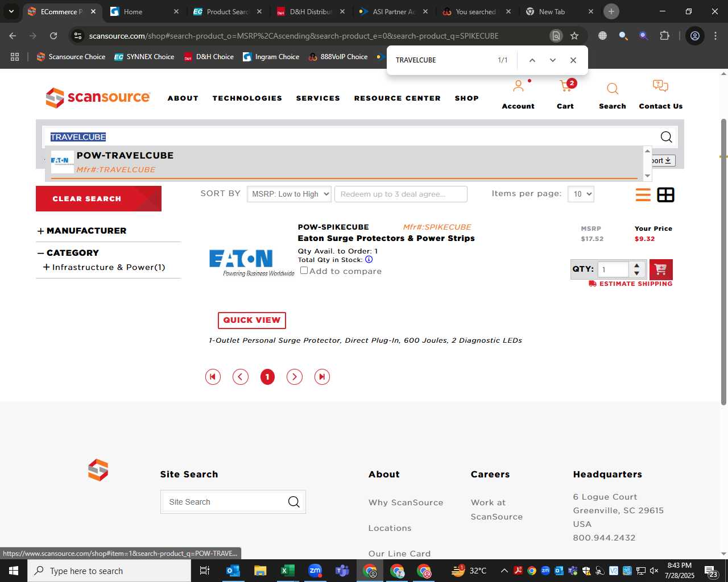Open Microsoft Teams from the taskbar

(342, 571)
